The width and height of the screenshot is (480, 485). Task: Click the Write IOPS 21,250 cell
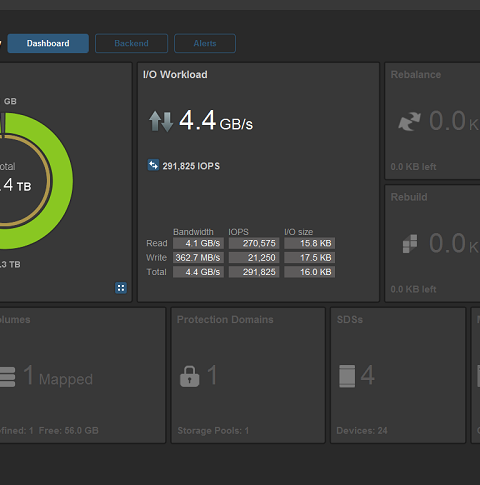254,258
